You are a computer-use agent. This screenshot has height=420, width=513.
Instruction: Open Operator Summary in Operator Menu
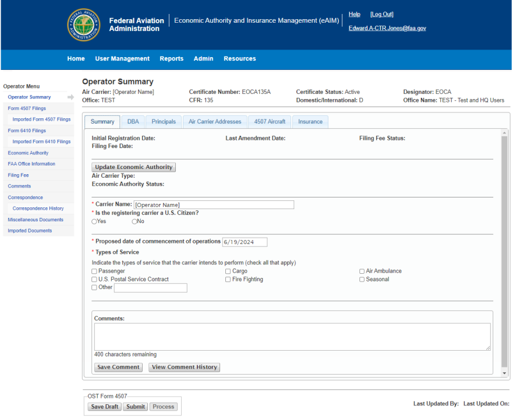[x=30, y=97]
